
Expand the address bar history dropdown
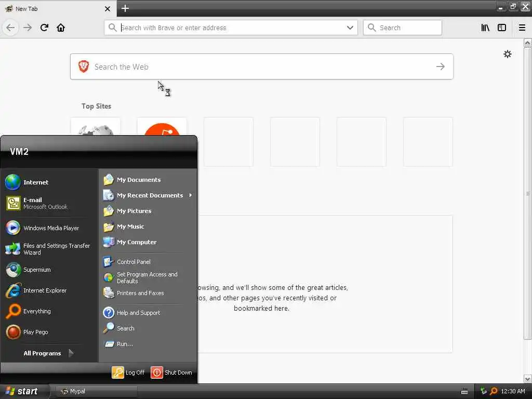click(350, 28)
